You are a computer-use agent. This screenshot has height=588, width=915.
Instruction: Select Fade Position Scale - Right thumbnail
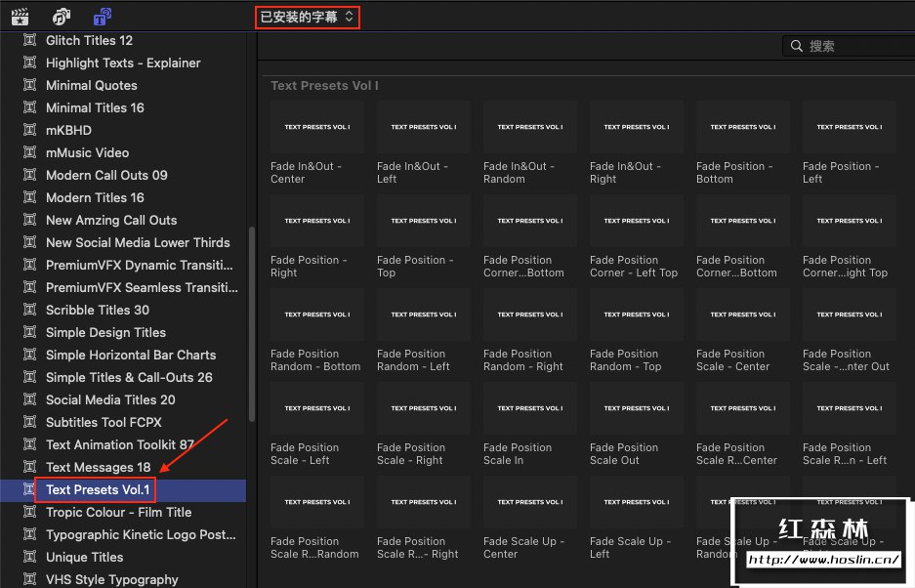(424, 408)
